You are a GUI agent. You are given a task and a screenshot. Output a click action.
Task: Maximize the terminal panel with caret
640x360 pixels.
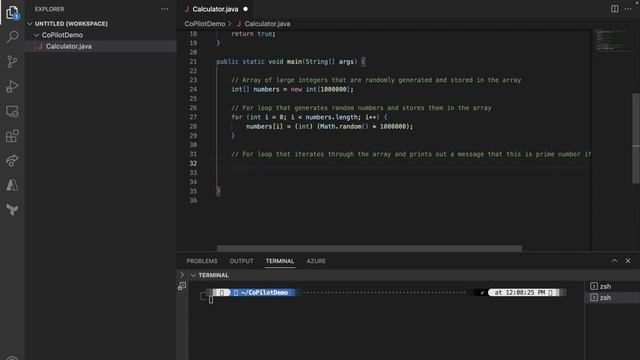(x=614, y=261)
